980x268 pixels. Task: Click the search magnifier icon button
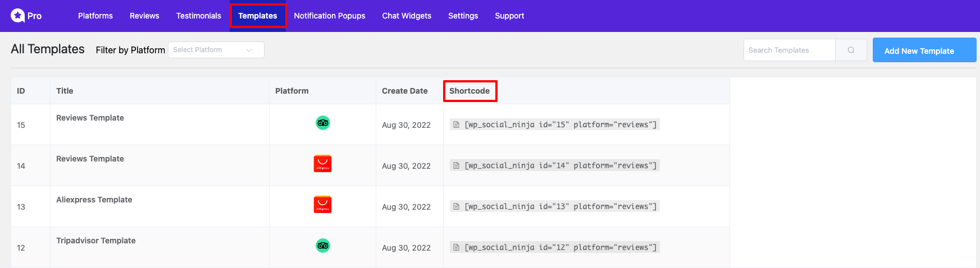(x=851, y=50)
